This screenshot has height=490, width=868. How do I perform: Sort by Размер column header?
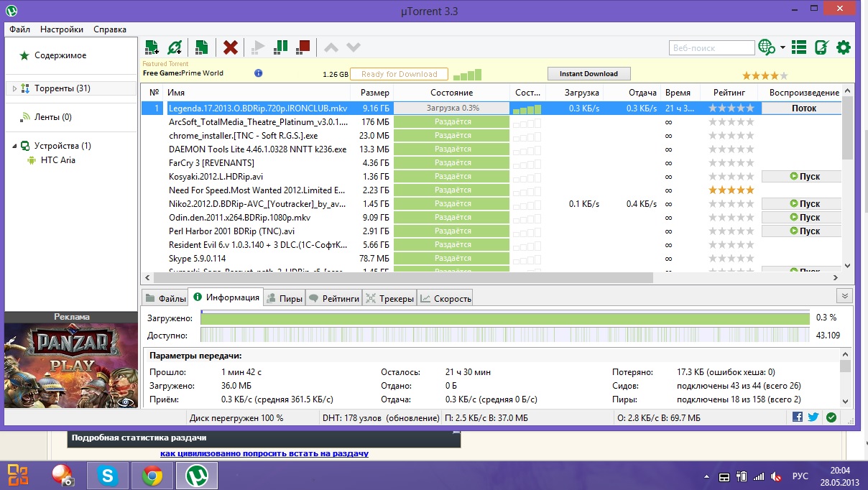tap(372, 93)
